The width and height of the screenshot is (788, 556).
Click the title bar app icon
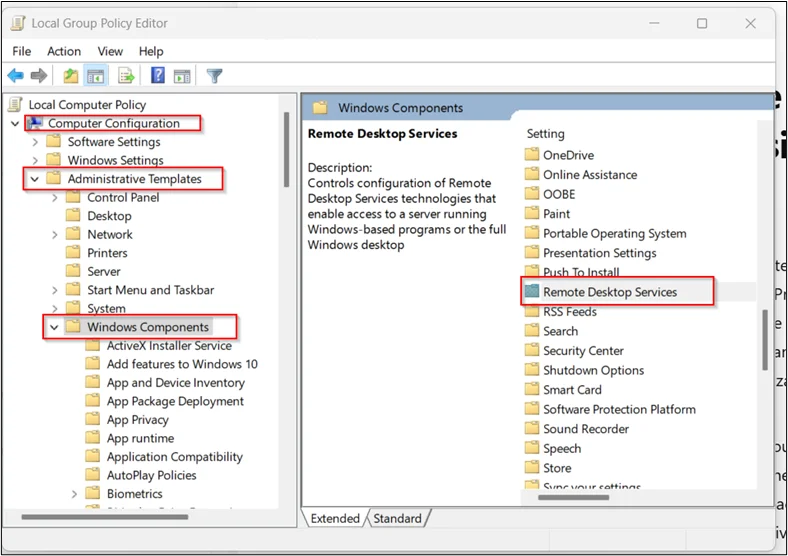coord(18,23)
